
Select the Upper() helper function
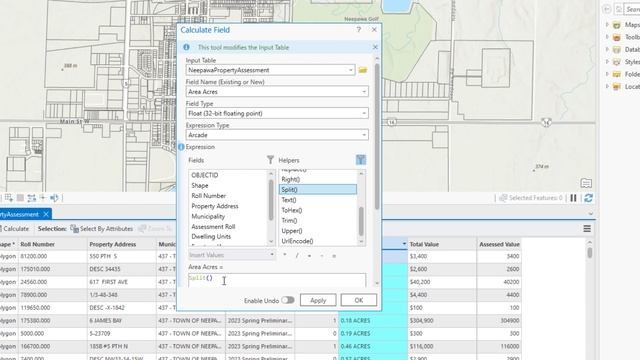click(292, 231)
